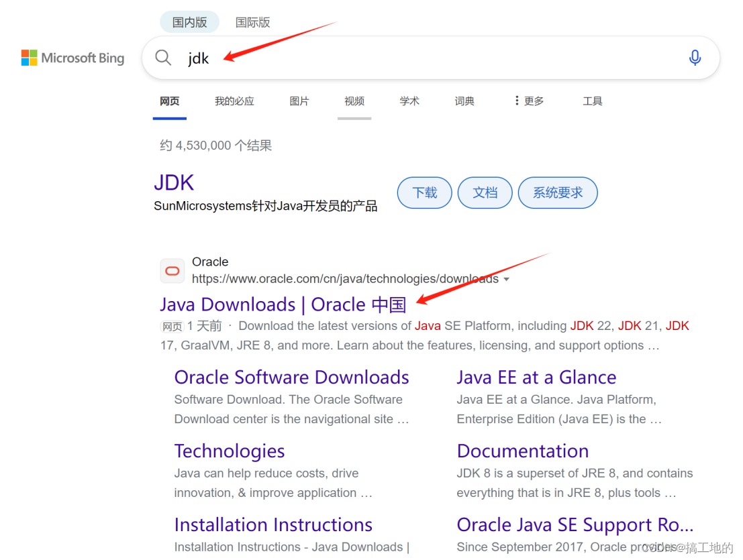Image resolution: width=743 pixels, height=560 pixels.
Task: Open the Technologies sublink
Action: (x=230, y=451)
